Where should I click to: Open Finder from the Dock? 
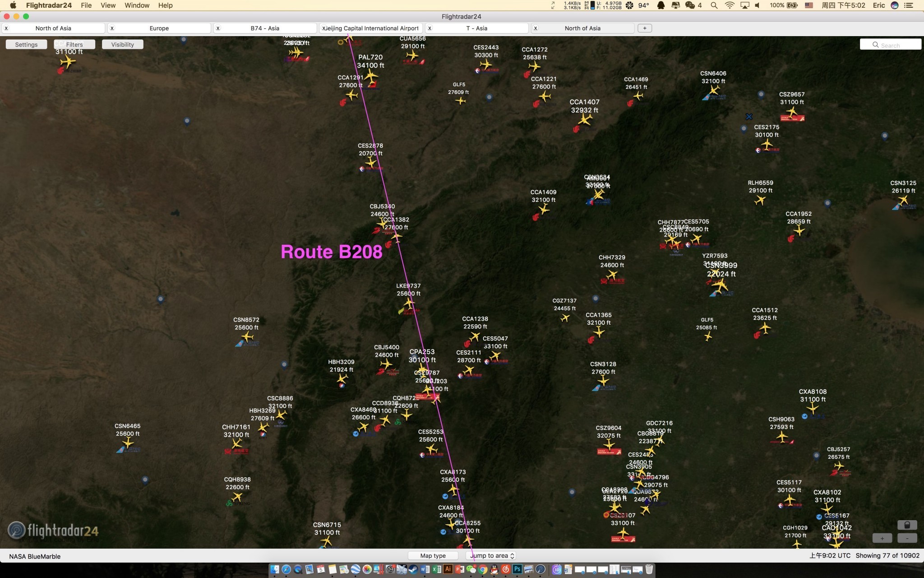(x=275, y=569)
